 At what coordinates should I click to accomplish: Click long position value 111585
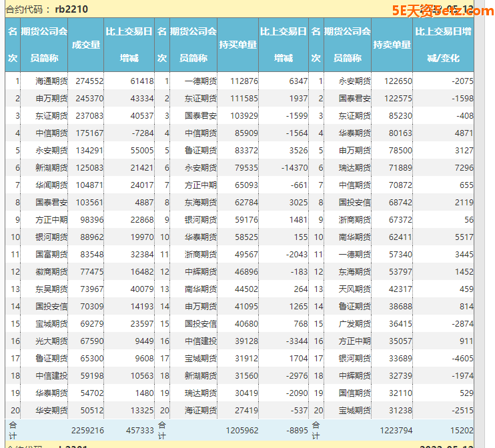pos(244,99)
